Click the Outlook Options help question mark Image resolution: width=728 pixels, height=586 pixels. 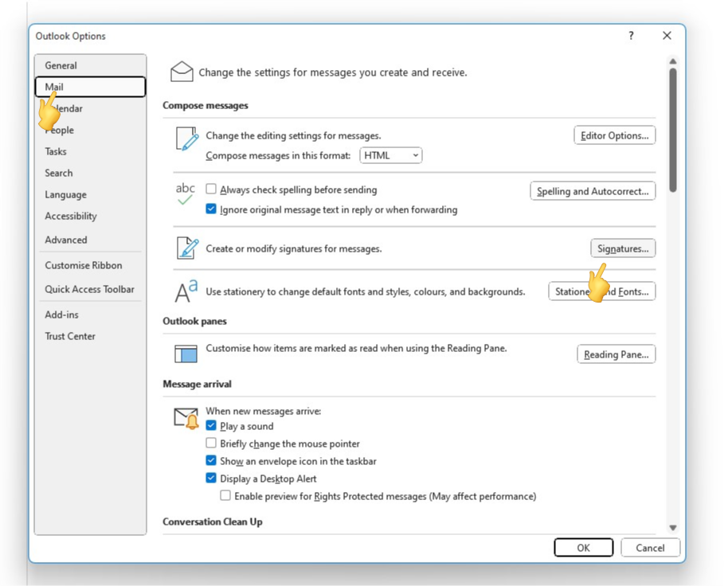coord(630,36)
